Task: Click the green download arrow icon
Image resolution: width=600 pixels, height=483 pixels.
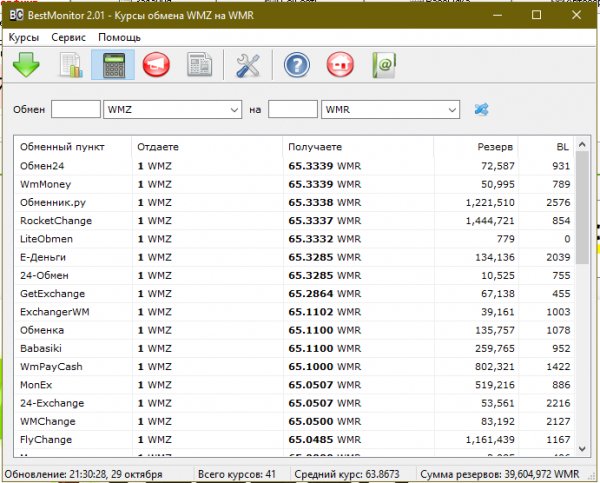Action: [26, 65]
